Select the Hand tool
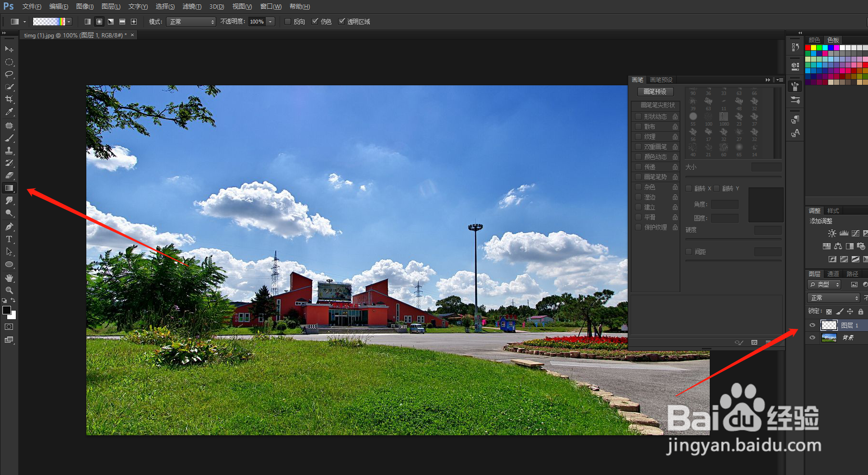The image size is (868, 475). tap(9, 278)
